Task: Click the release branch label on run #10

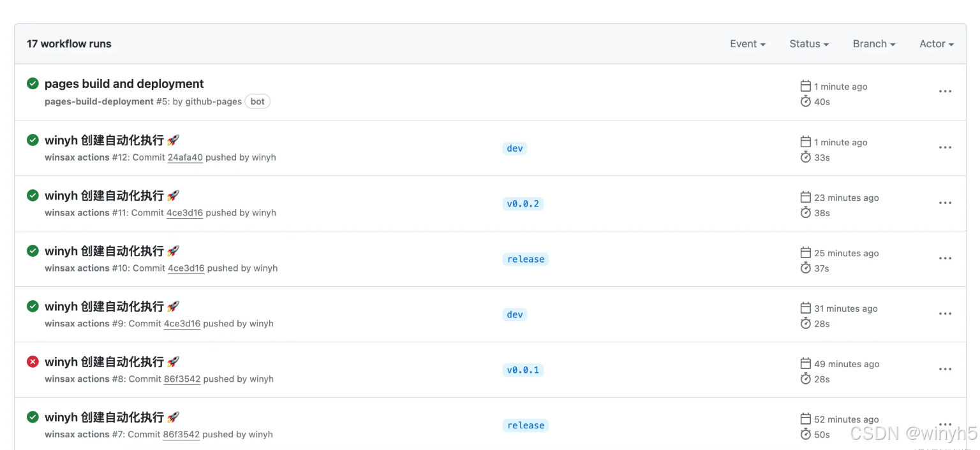Action: (x=526, y=259)
